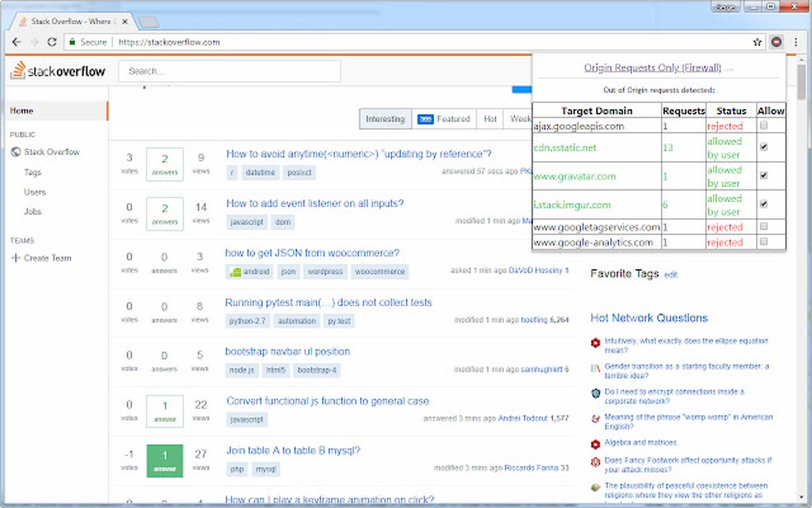This screenshot has height=508, width=812.
Task: Switch to the Interesting tab
Action: tap(385, 119)
